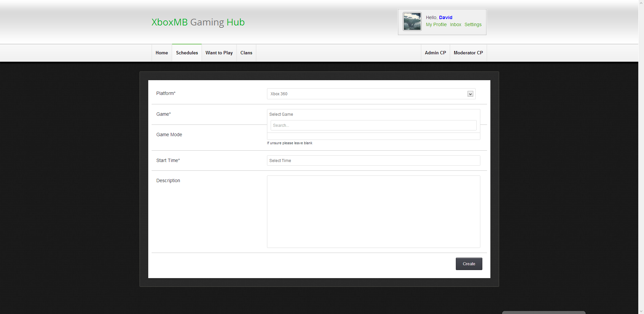Open account Settings link
This screenshot has width=644, height=314.
tap(473, 24)
